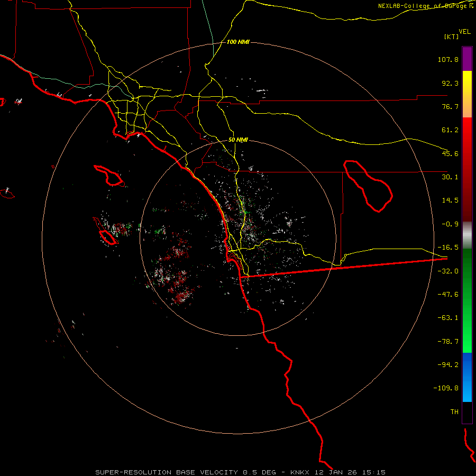Select the 100 NMI range ring label
The image size is (476, 476).
tap(238, 42)
